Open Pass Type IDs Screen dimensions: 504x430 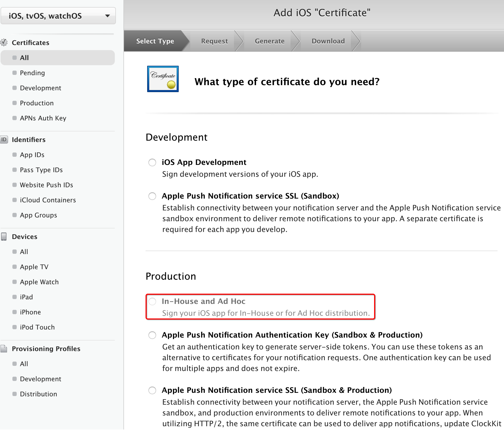click(41, 170)
